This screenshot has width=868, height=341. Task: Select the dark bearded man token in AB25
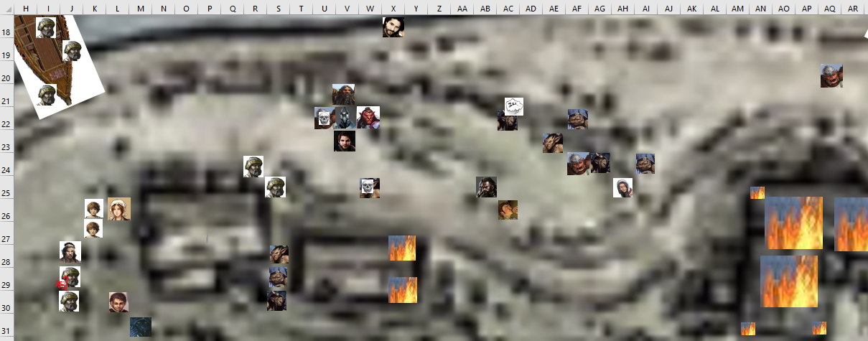[x=486, y=187]
